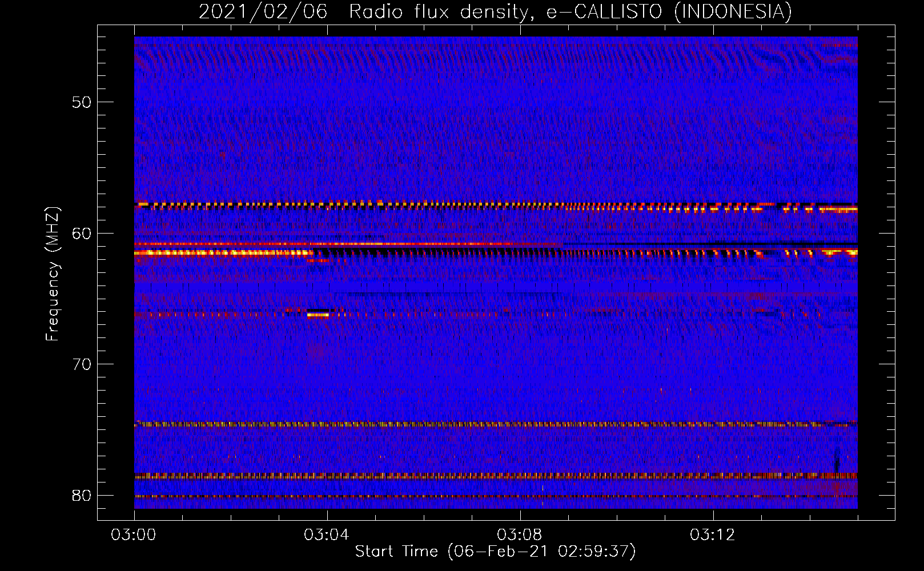This screenshot has height=571, width=924.
Task: Click the 80 frequency tick label
Action: [82, 496]
